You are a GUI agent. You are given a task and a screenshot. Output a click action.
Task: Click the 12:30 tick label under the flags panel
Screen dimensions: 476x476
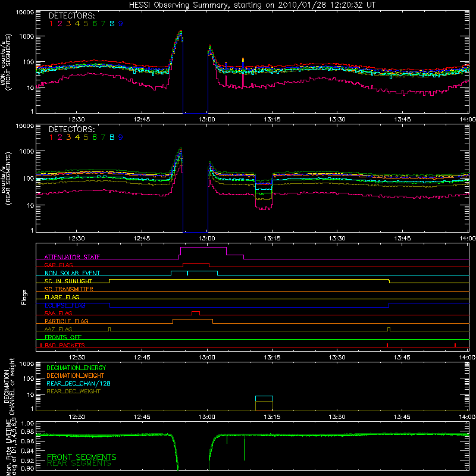coord(77,358)
